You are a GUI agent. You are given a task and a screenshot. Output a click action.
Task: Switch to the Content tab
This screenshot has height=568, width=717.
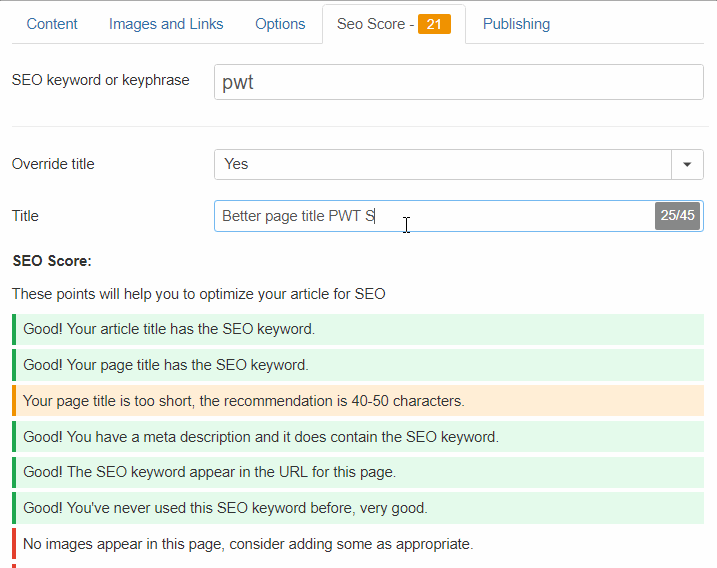(52, 24)
